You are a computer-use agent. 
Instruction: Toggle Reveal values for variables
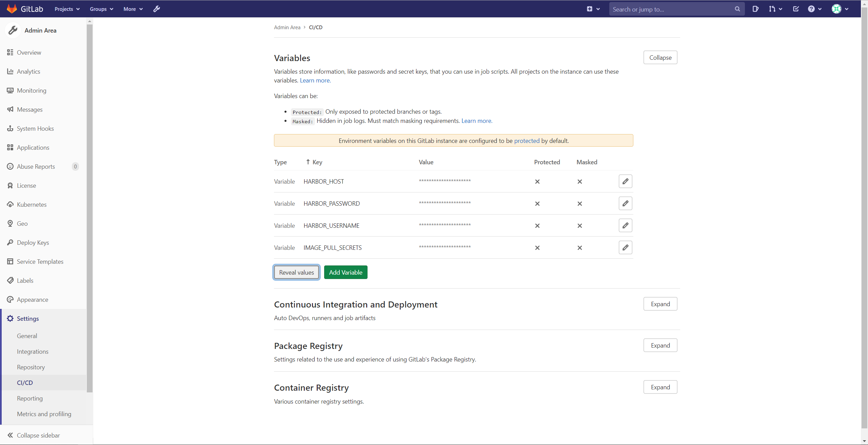pos(296,272)
